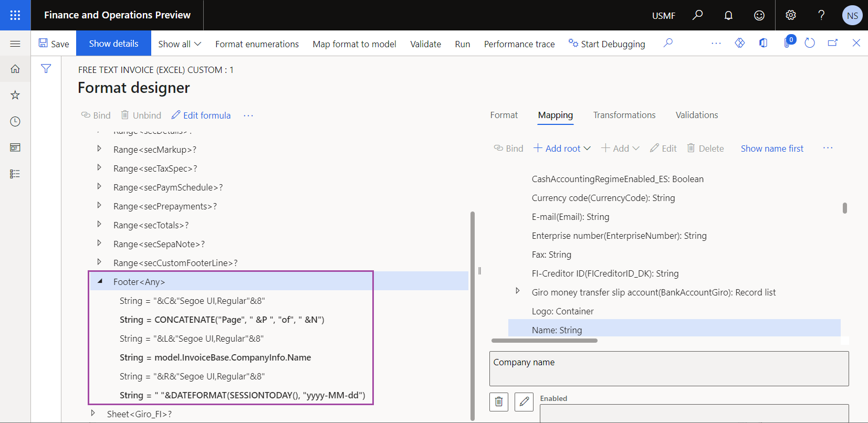Open the app launcher waffle menu
The height and width of the screenshot is (423, 868).
click(15, 15)
